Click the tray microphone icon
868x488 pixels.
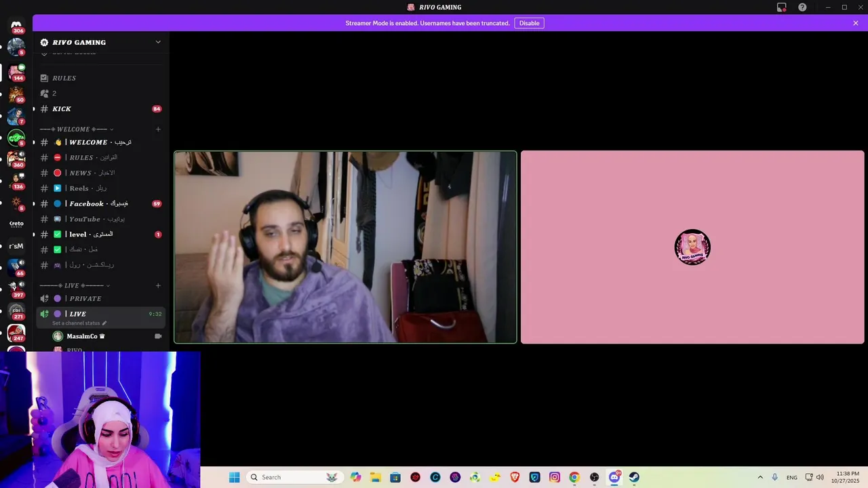pos(774,477)
